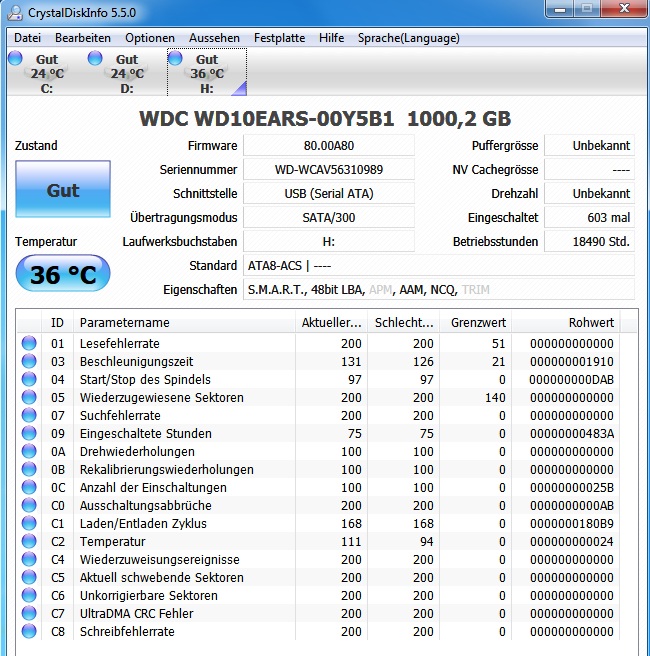This screenshot has height=656, width=650.
Task: Open the Hilfe menu
Action: pos(331,38)
